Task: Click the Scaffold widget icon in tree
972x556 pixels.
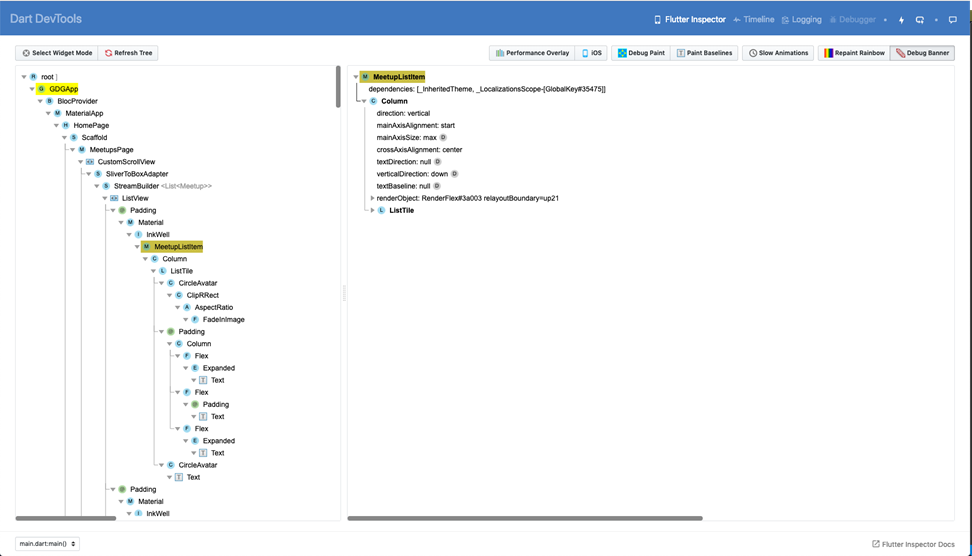Action: 73,138
